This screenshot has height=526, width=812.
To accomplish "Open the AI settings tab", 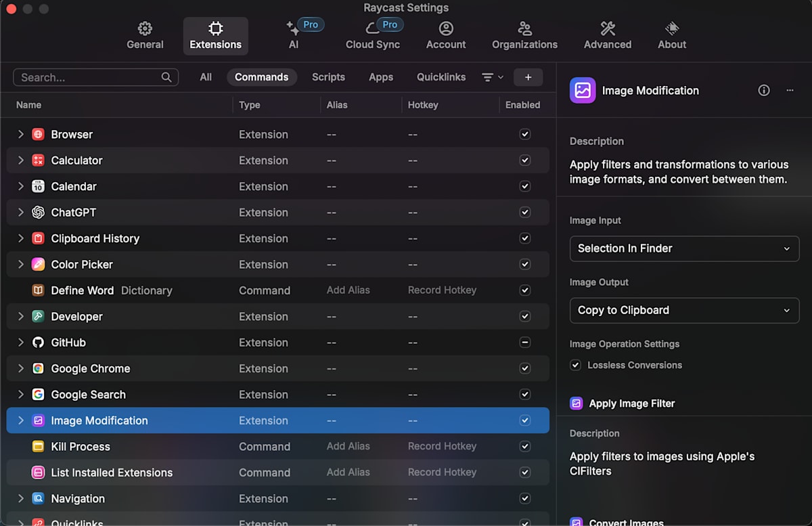I will click(x=294, y=36).
